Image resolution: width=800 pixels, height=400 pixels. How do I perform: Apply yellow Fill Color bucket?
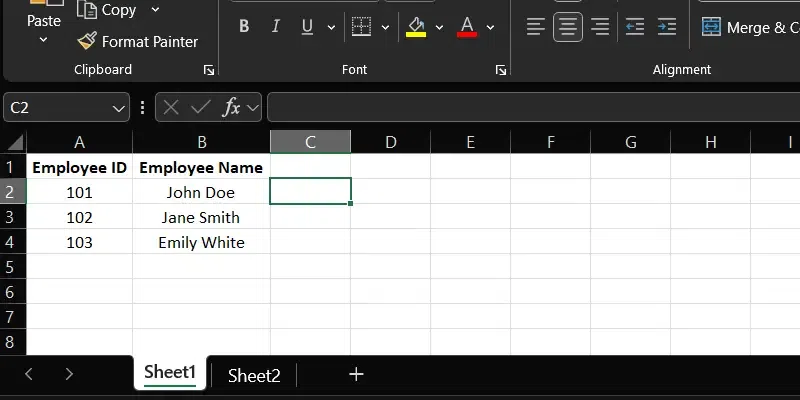pyautogui.click(x=416, y=27)
